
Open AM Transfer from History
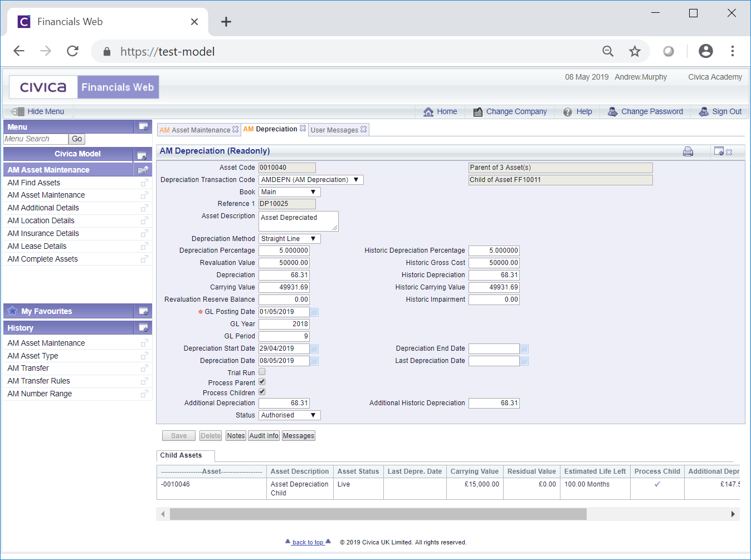click(x=28, y=368)
